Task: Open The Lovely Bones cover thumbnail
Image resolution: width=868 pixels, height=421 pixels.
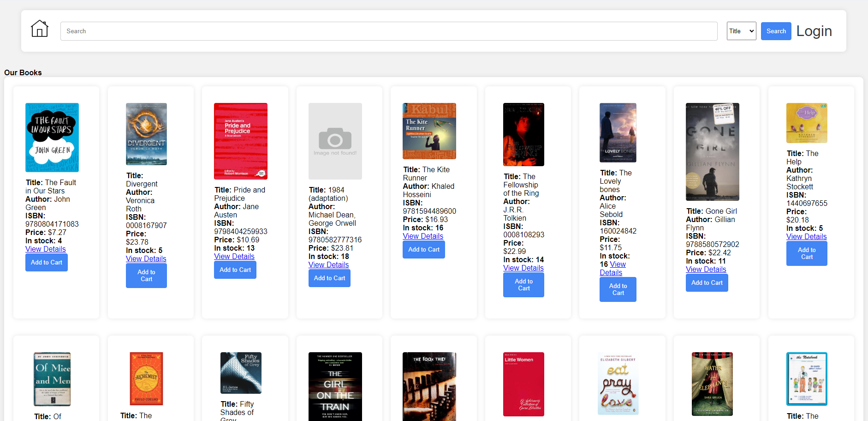Action: [618, 132]
